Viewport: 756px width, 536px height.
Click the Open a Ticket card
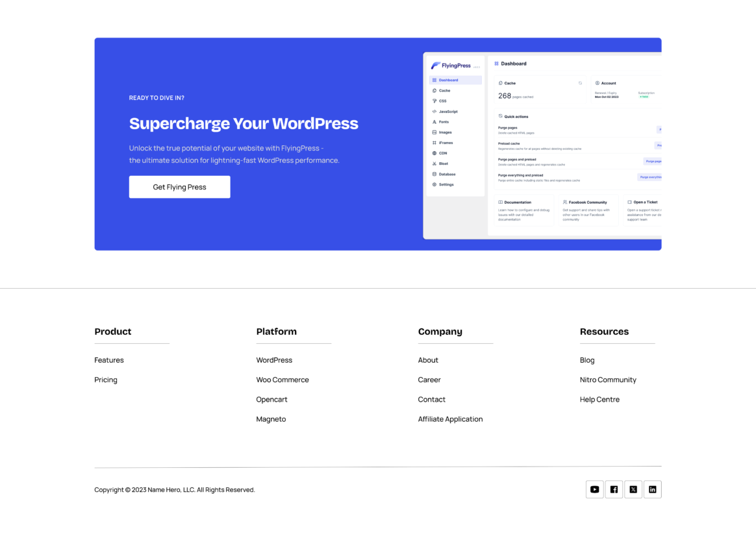point(642,210)
